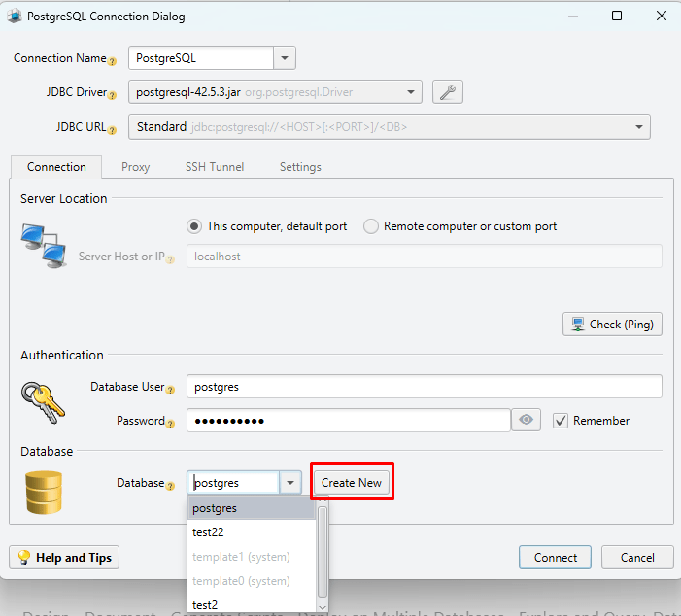Select Remote computer or custom port
Screen dimensions: 681x616
click(460, 226)
